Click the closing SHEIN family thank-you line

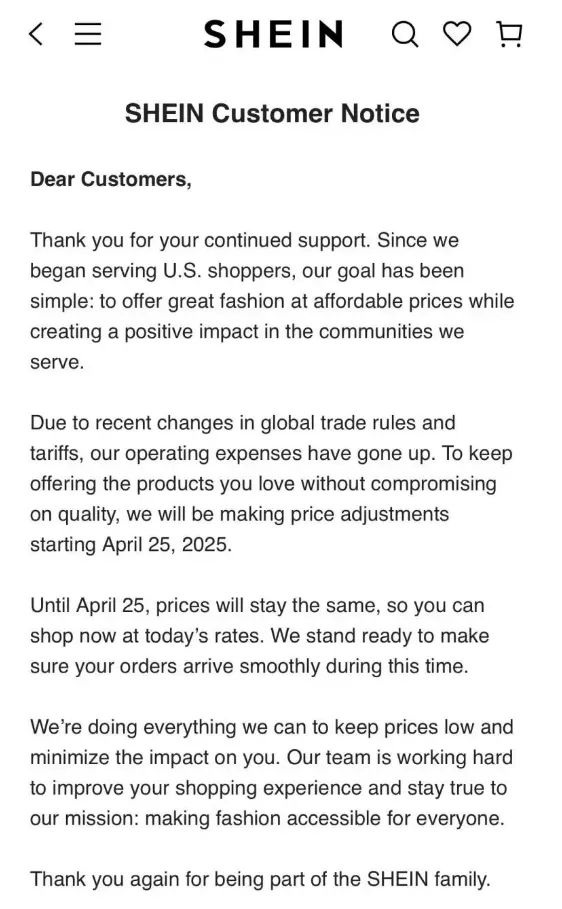tap(260, 879)
